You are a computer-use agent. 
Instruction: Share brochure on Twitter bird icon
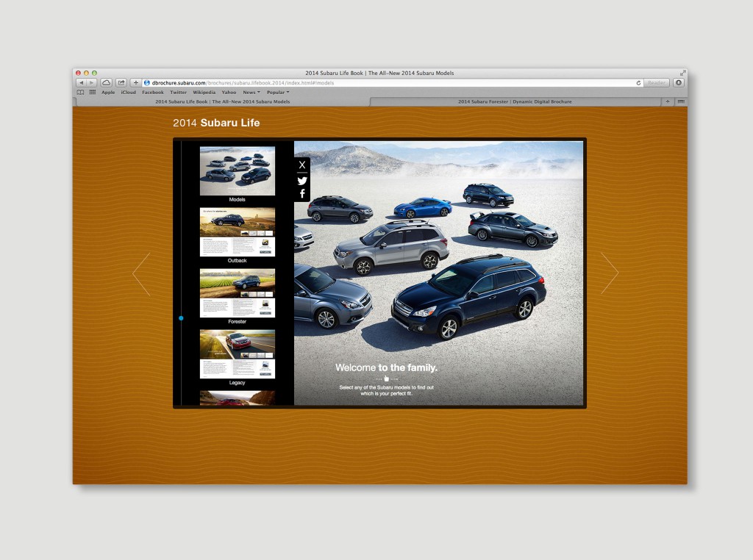pyautogui.click(x=302, y=181)
